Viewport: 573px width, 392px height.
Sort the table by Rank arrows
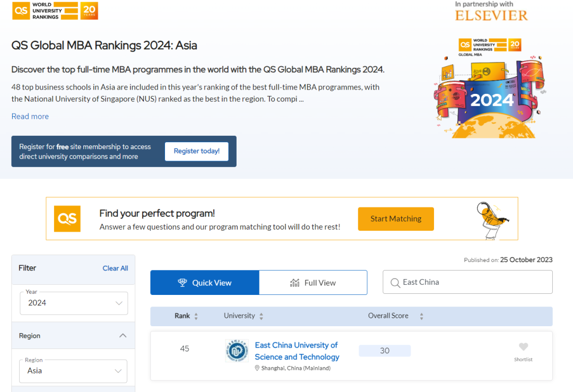(196, 316)
